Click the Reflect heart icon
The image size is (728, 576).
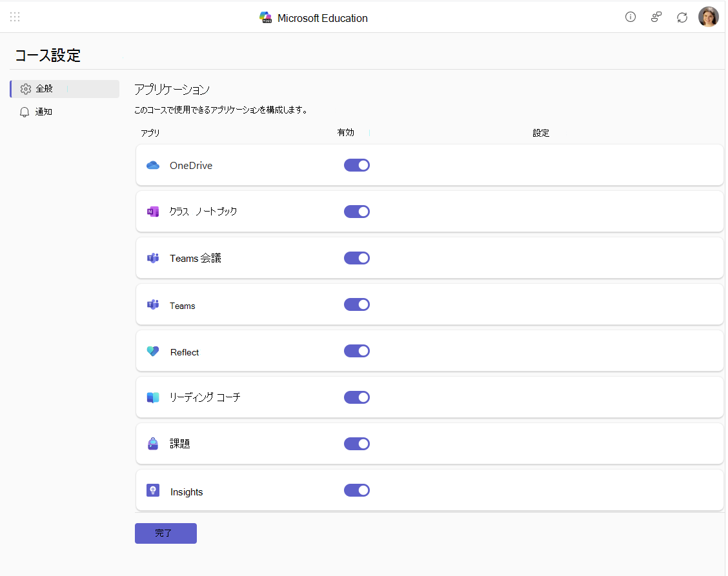click(x=153, y=351)
